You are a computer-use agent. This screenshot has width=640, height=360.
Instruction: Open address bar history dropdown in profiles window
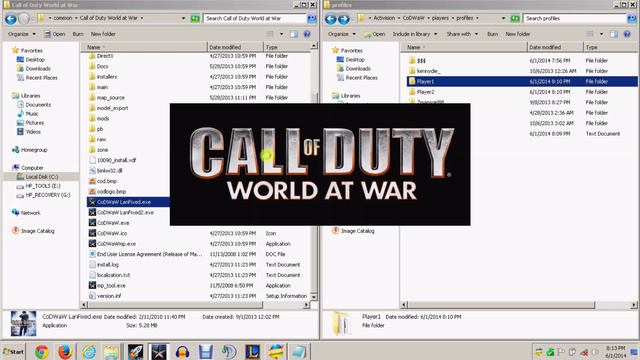(503, 18)
